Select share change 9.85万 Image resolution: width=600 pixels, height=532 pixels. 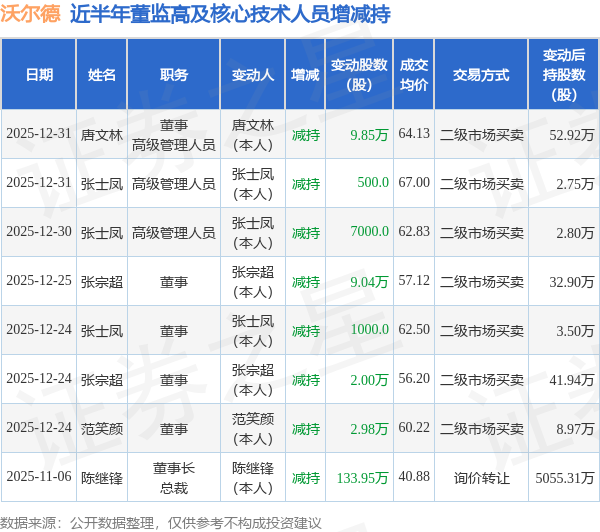[x=369, y=135]
